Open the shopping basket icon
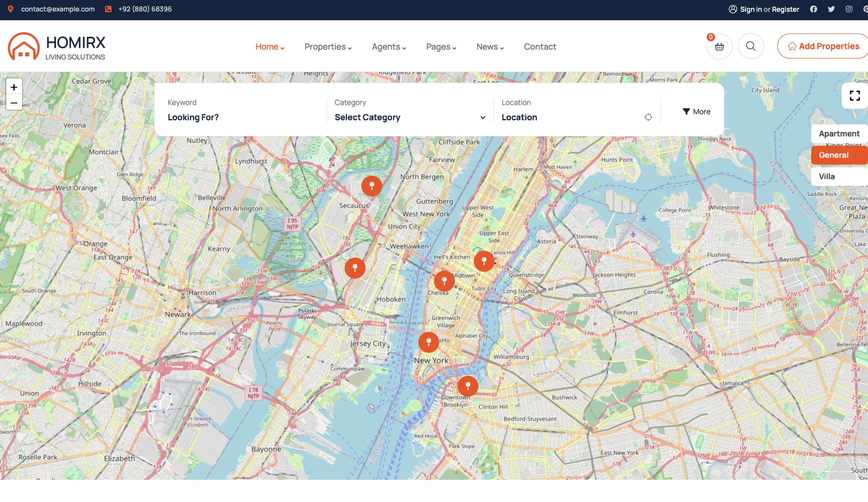Screen dimensions: 868x502 click(719, 47)
